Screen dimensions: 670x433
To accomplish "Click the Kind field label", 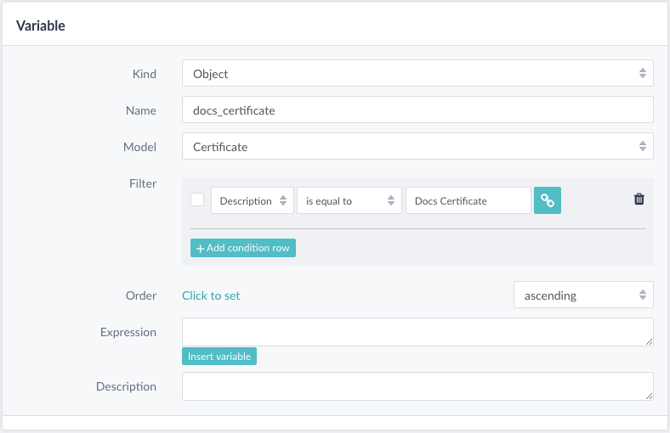I will tap(144, 74).
